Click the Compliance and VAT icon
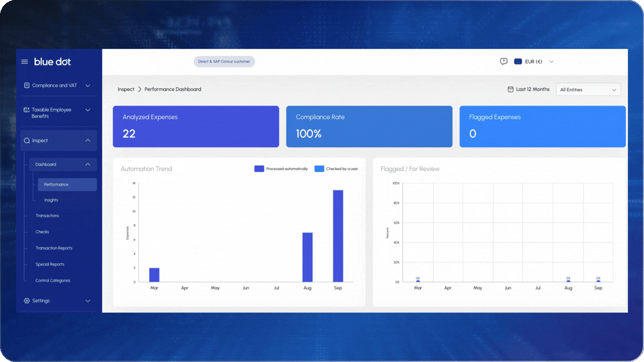Screen dimensions: 644x362 pyautogui.click(x=27, y=85)
